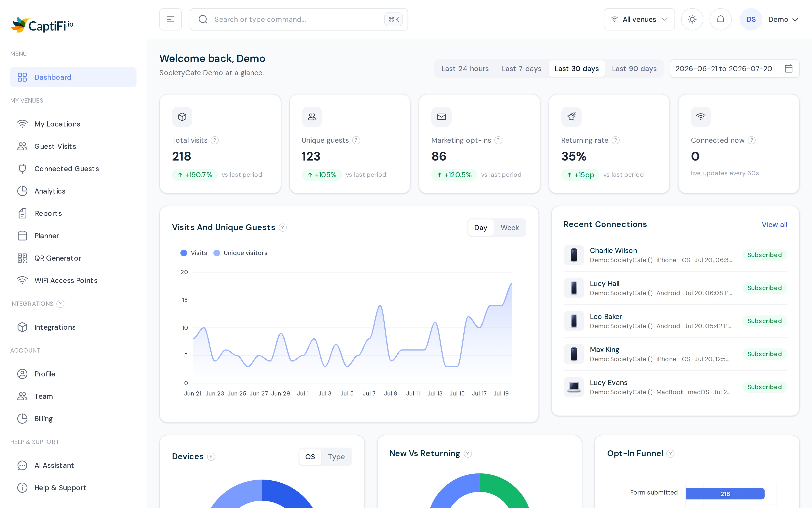Viewport: 812px width, 508px height.
Task: Click New Vs Returning help icon
Action: 468,454
